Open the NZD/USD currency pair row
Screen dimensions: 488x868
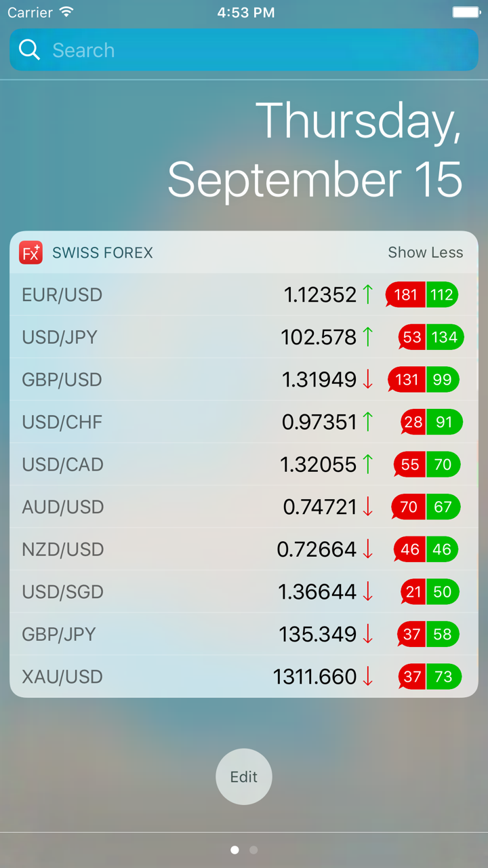(x=62, y=549)
